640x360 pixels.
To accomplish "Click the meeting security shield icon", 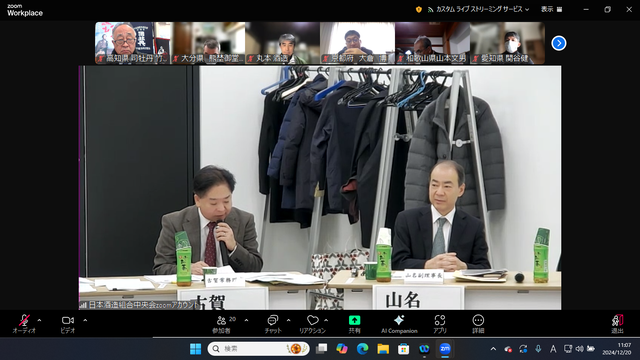I will (419, 9).
